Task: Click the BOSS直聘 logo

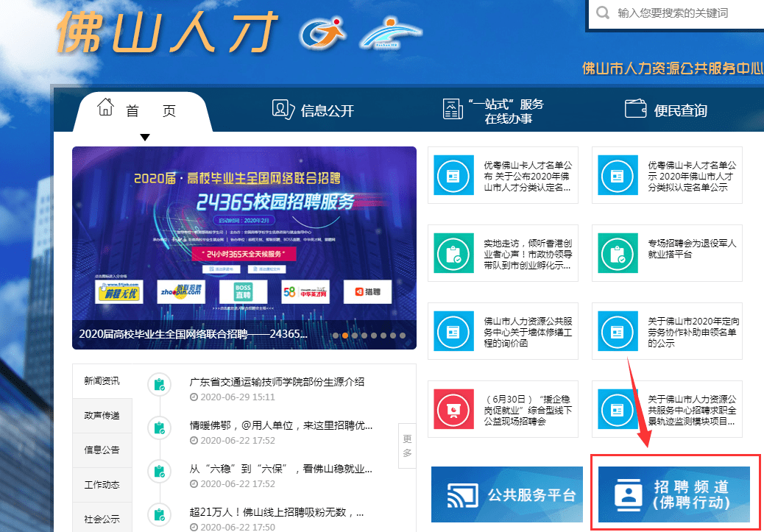Action: click(x=243, y=292)
